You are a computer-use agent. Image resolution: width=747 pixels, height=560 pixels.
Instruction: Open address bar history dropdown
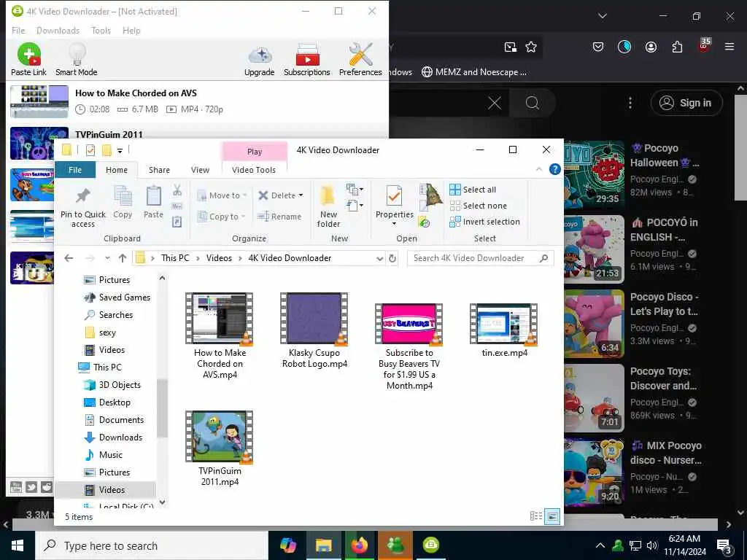[x=379, y=258]
